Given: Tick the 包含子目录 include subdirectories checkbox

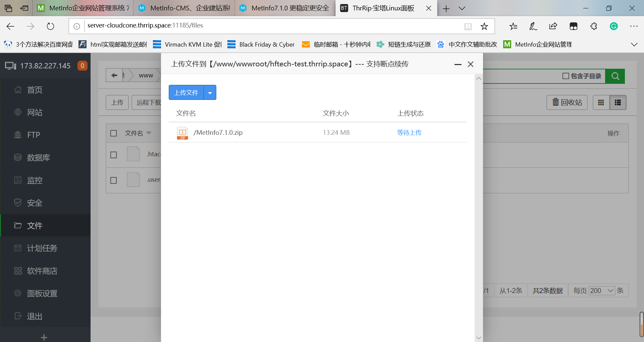Looking at the screenshot, I should 566,76.
